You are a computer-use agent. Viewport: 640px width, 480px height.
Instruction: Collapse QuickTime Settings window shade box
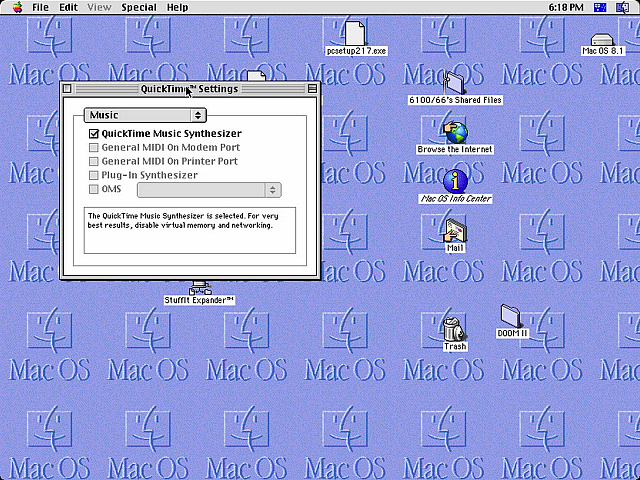tap(312, 89)
